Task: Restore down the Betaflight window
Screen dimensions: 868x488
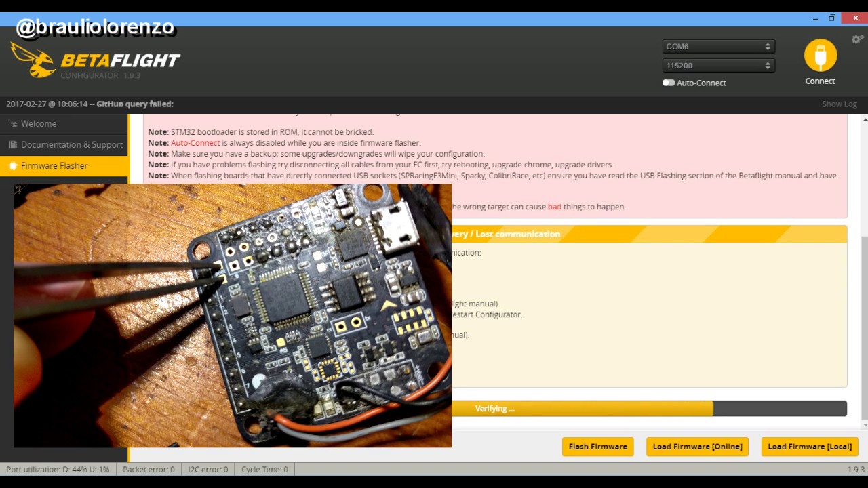Action: (x=832, y=18)
